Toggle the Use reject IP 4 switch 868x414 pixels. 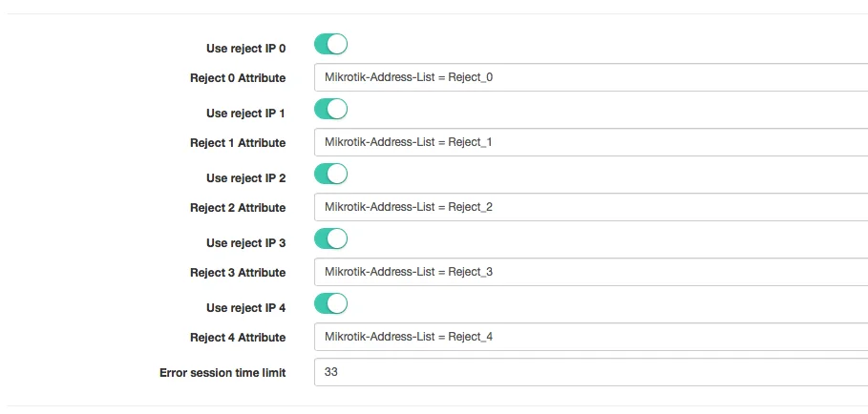click(x=330, y=303)
